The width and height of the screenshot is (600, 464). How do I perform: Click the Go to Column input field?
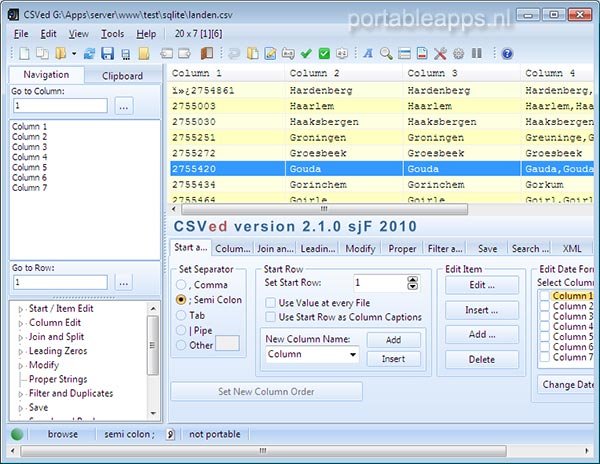pyautogui.click(x=60, y=105)
